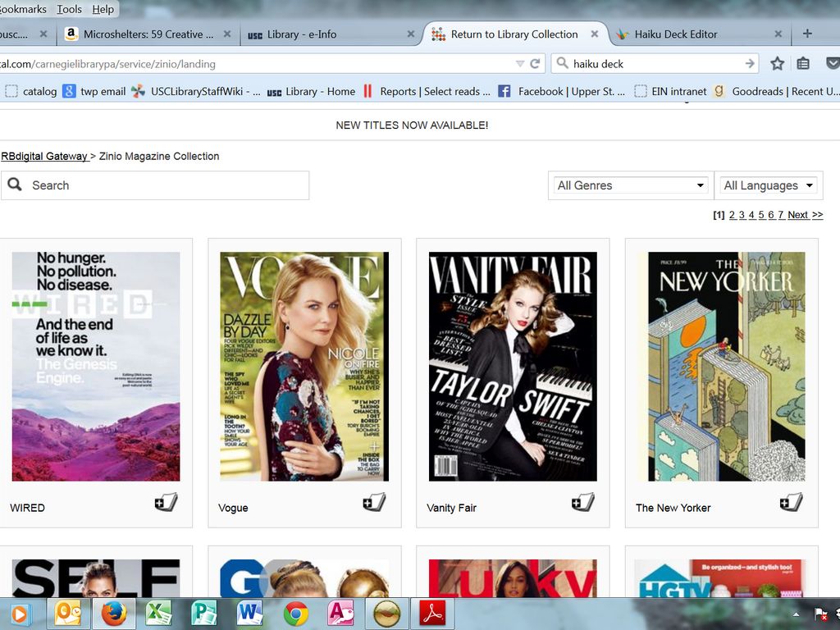Viewport: 840px width, 630px height.
Task: Open the Vanity Fair Taylor Swift cover
Action: point(513,366)
